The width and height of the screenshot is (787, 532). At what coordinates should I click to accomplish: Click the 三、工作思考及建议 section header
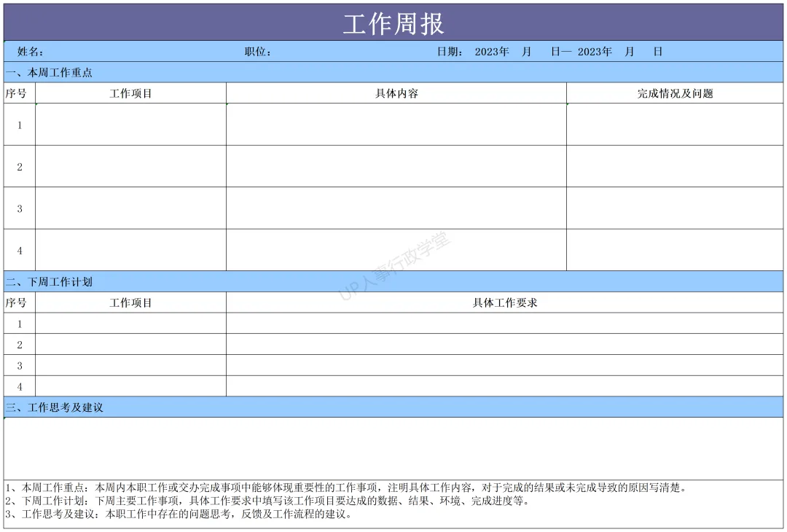(393, 407)
